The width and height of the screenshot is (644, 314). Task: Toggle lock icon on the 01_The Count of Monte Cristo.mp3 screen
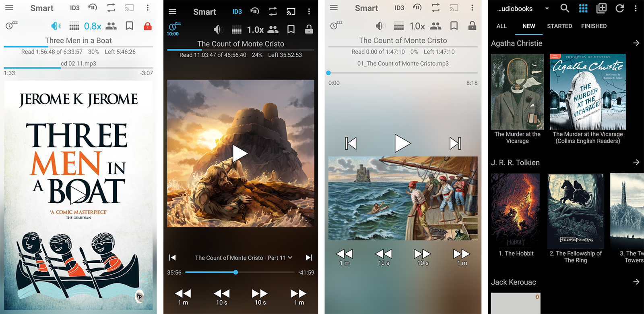coord(472,26)
